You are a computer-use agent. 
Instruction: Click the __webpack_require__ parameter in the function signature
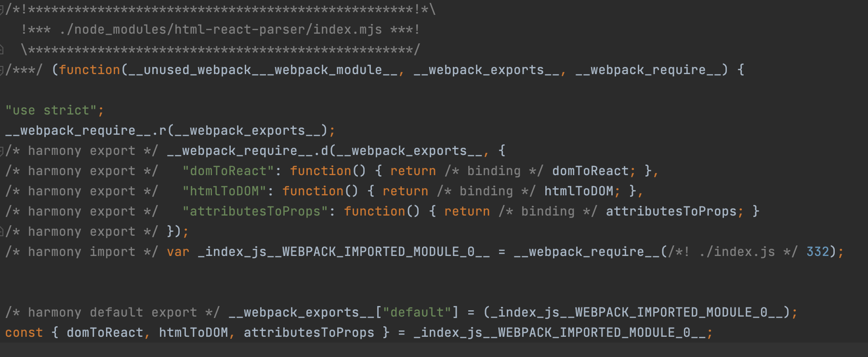[x=648, y=70]
